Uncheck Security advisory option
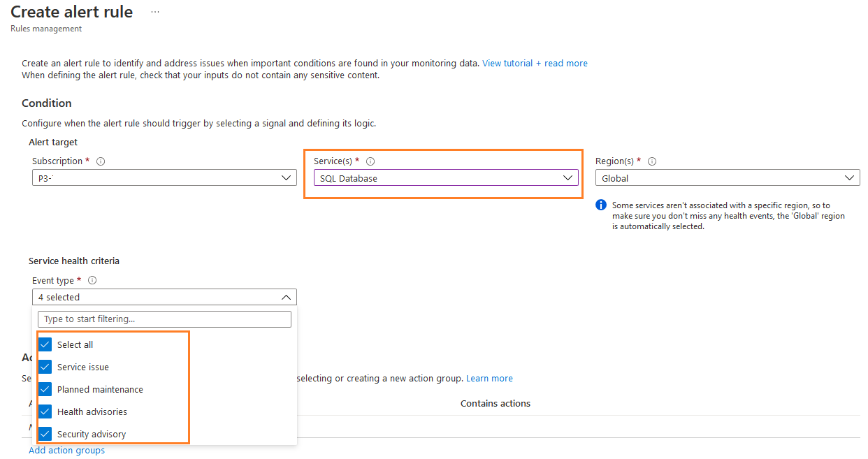Image resolution: width=868 pixels, height=459 pixels. click(x=45, y=435)
